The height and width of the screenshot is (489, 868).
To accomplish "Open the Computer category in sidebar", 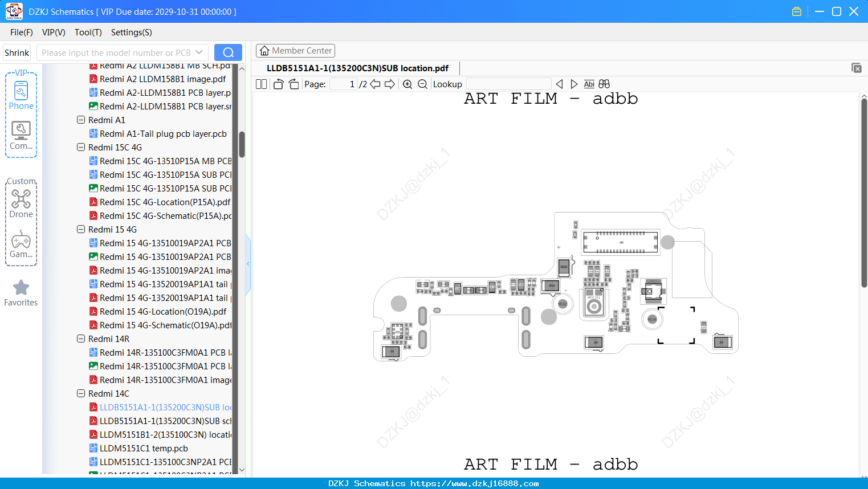I will [21, 136].
